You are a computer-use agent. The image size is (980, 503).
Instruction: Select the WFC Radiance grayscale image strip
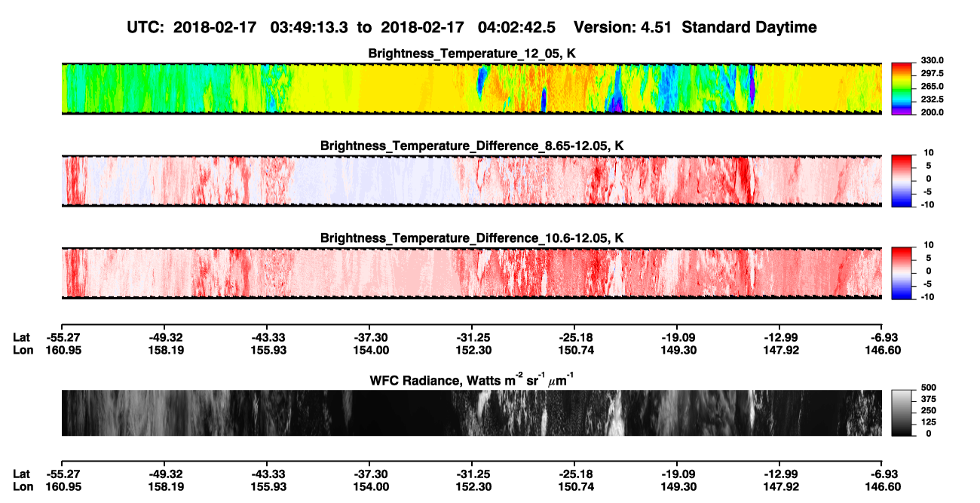(471, 413)
